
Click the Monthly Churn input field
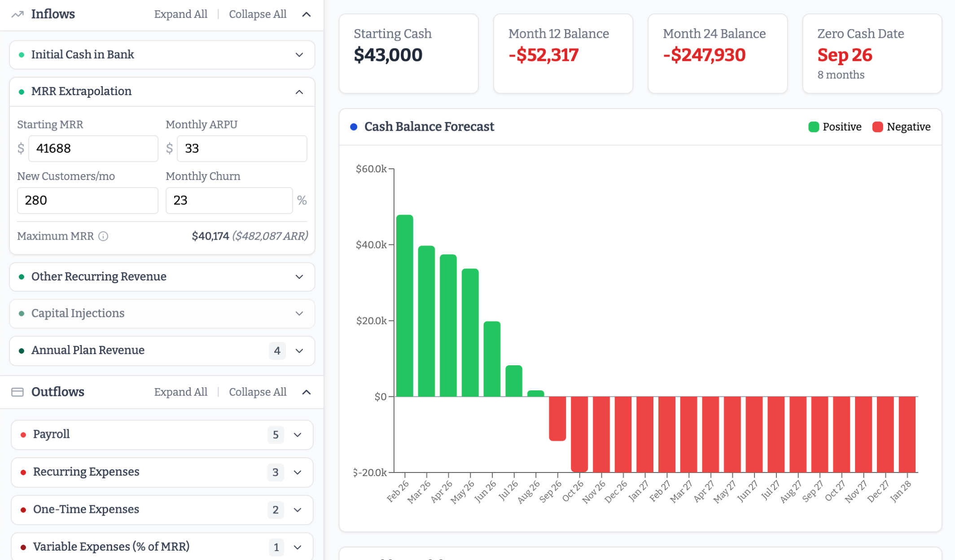(x=229, y=200)
